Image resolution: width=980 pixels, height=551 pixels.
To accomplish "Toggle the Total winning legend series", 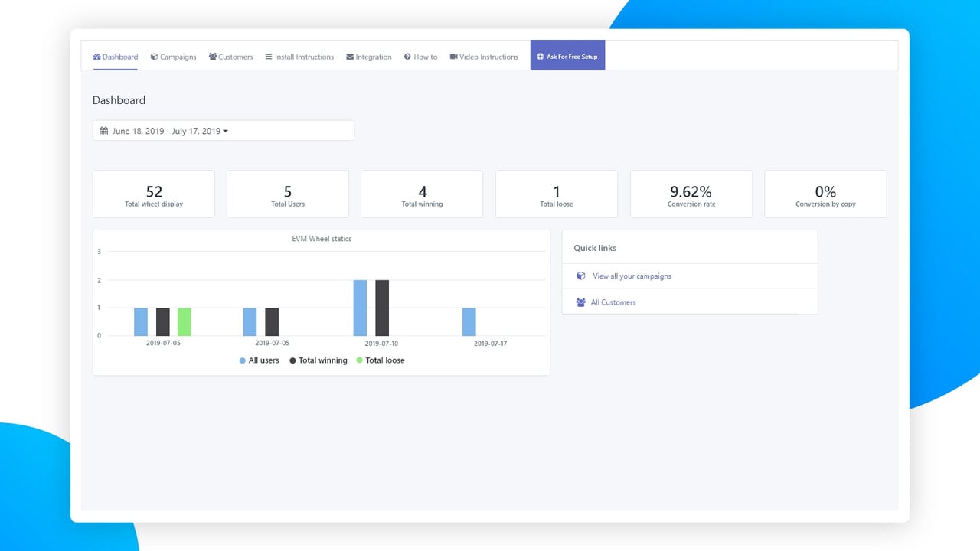I will tap(318, 360).
